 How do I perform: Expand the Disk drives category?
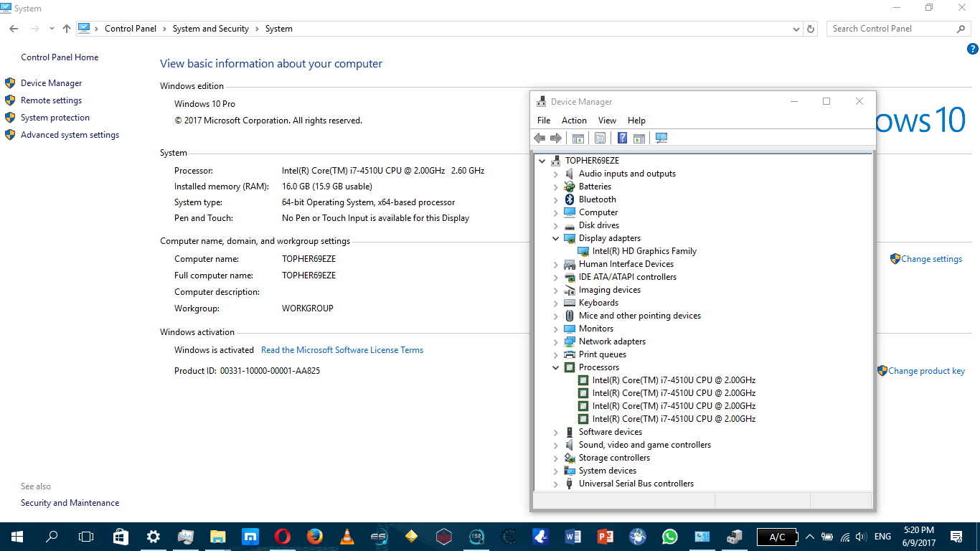click(555, 225)
